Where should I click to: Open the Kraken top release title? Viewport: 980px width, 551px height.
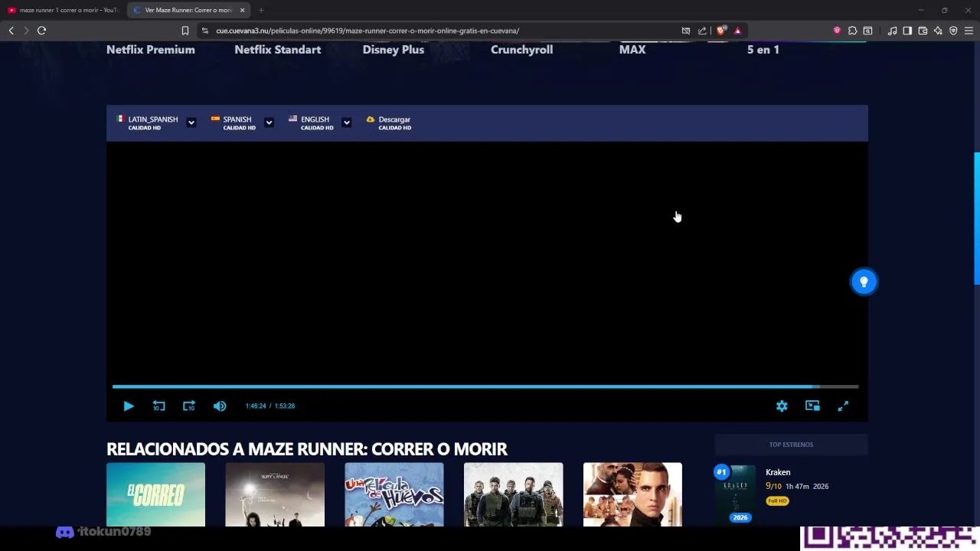[778, 472]
